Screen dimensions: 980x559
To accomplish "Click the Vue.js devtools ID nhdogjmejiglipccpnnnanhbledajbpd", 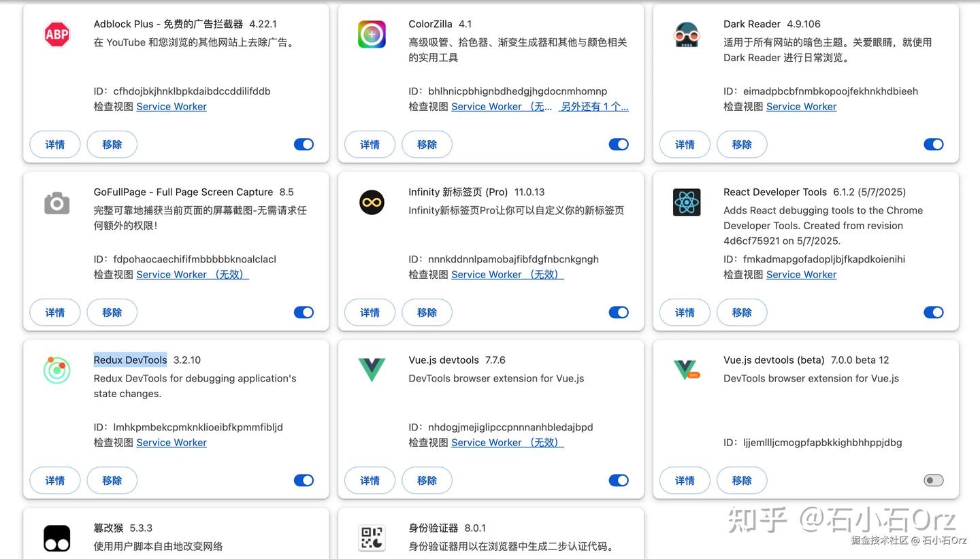I will pyautogui.click(x=511, y=427).
